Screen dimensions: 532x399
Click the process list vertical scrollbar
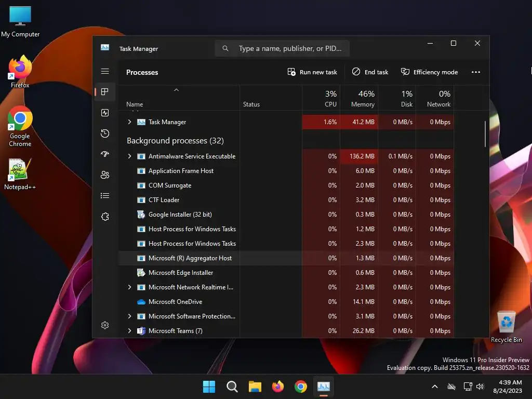[485, 135]
